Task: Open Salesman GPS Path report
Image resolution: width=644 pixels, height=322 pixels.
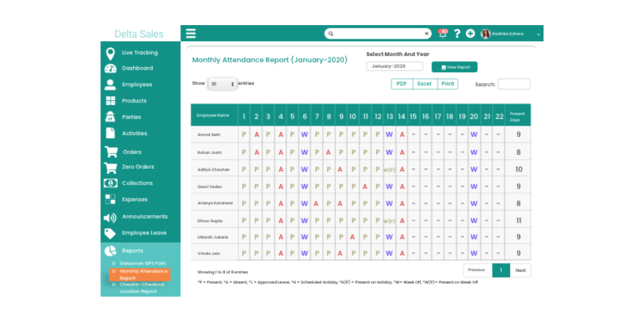Action: pos(142,263)
